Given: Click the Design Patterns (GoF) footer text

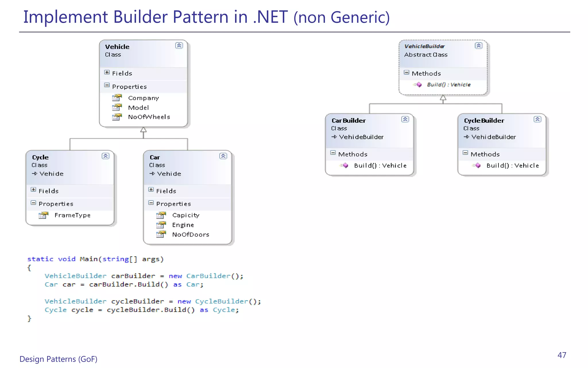Looking at the screenshot, I should pyautogui.click(x=59, y=359).
